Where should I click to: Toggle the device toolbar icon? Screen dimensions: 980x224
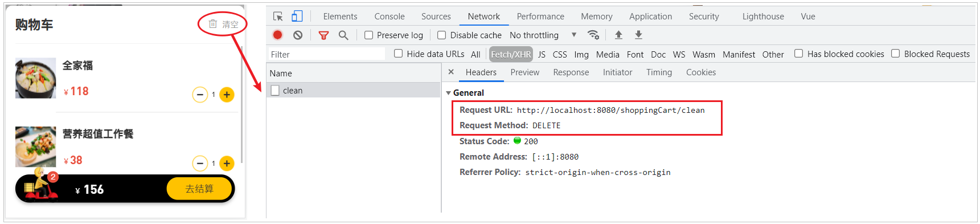[297, 16]
